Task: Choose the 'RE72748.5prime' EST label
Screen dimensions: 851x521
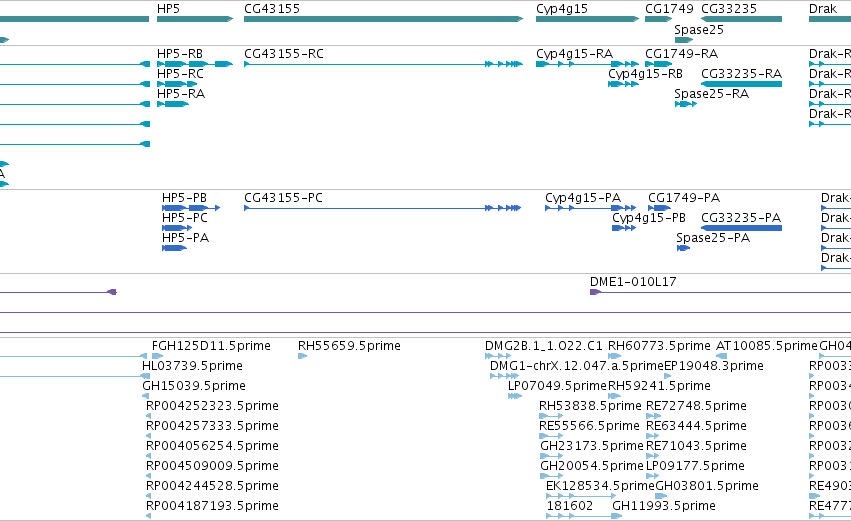Action: [x=696, y=406]
